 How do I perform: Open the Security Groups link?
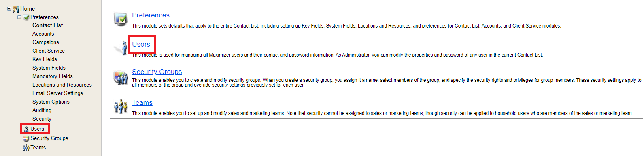(157, 72)
